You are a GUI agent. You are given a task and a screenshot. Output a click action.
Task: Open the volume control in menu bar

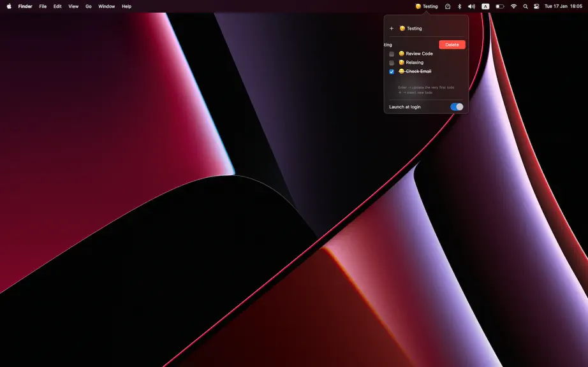coord(472,6)
